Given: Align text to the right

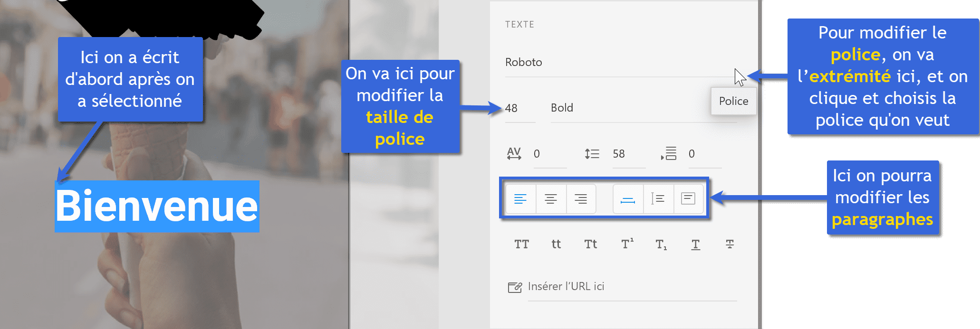Looking at the screenshot, I should (x=581, y=198).
